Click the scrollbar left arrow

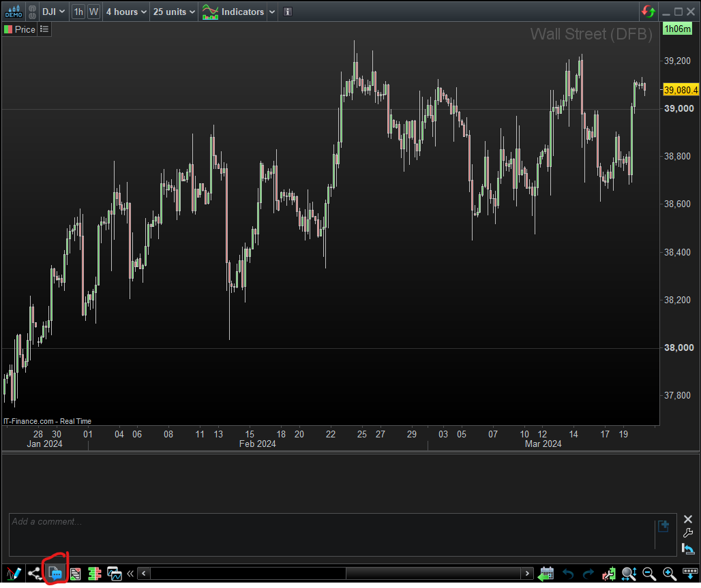[x=143, y=573]
